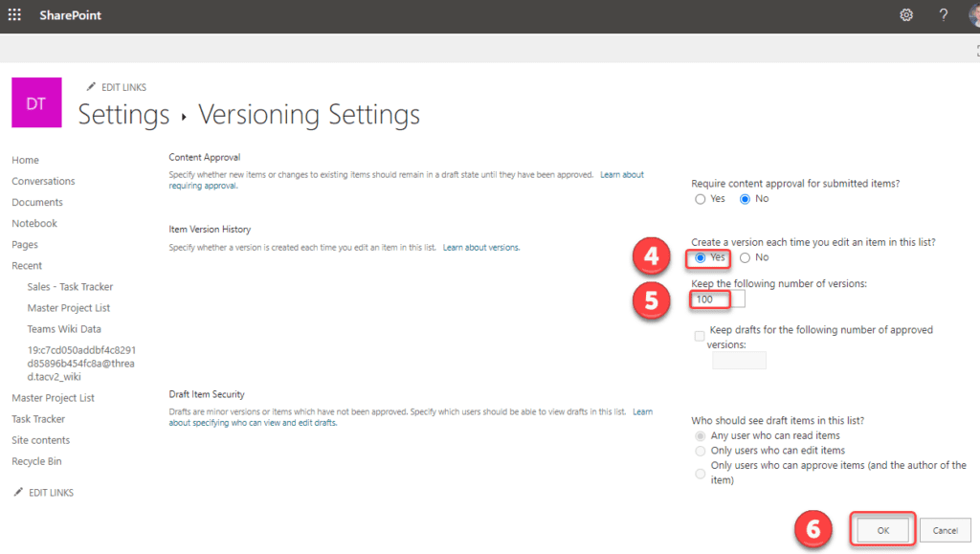
Task: Open Recent in left navigation
Action: click(27, 265)
